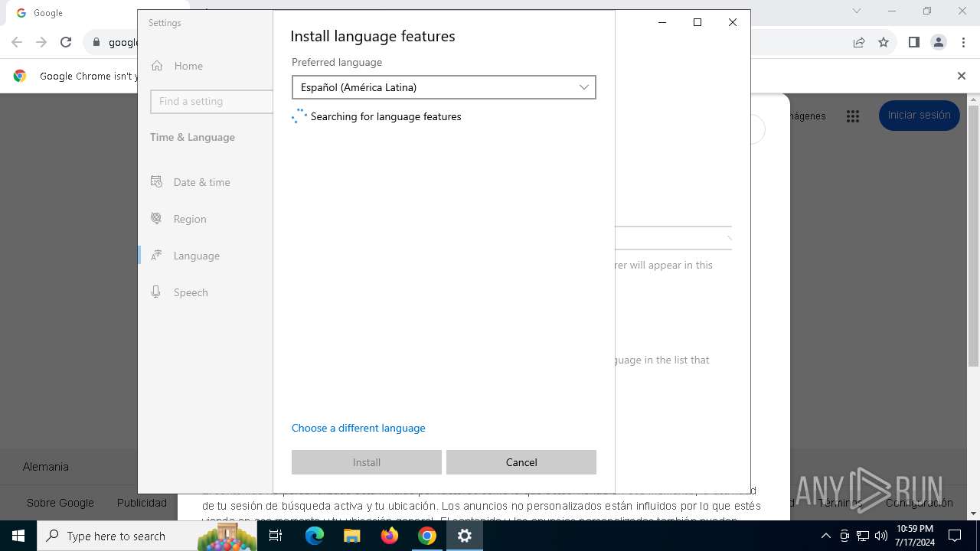Click Publicidad footer link

[x=142, y=503]
